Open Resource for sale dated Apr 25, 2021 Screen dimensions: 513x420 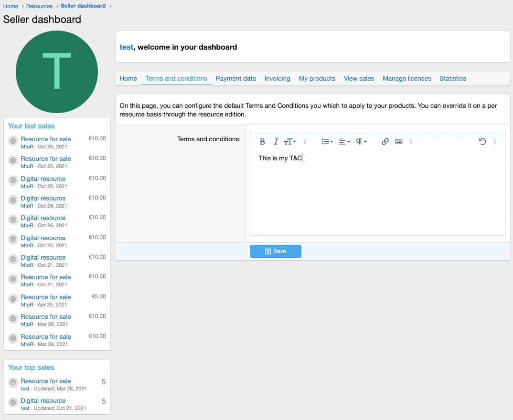point(46,297)
